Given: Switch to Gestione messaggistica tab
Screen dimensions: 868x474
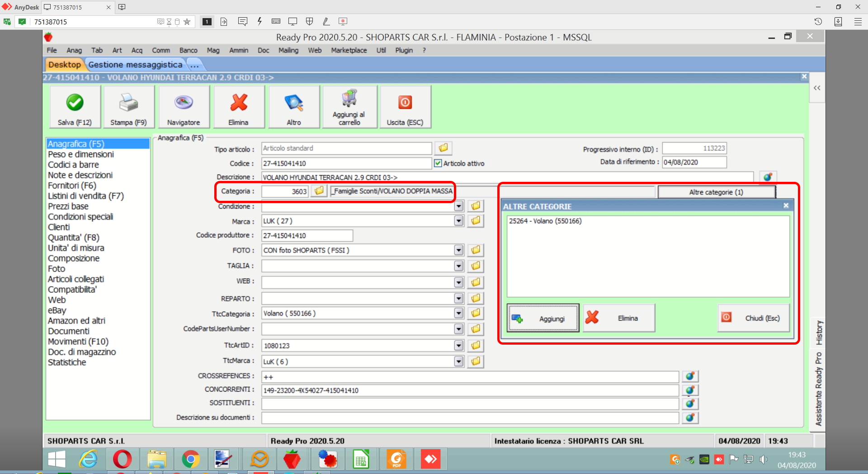Looking at the screenshot, I should pos(135,65).
